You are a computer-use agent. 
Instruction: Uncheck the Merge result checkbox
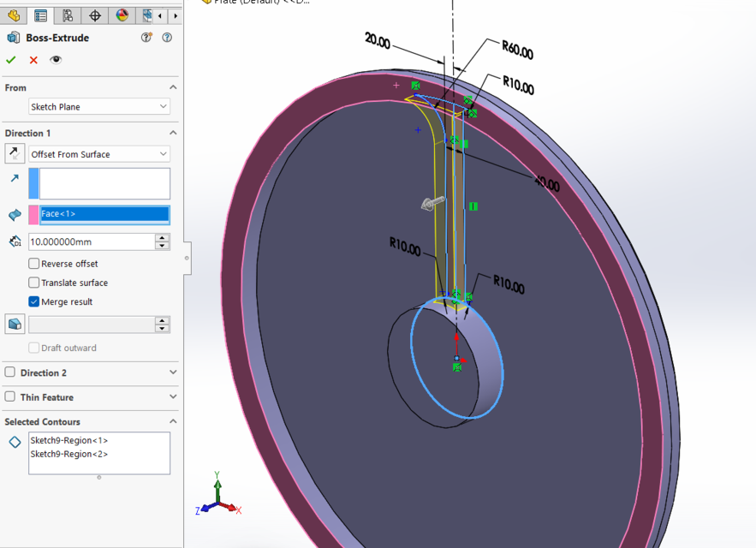34,301
